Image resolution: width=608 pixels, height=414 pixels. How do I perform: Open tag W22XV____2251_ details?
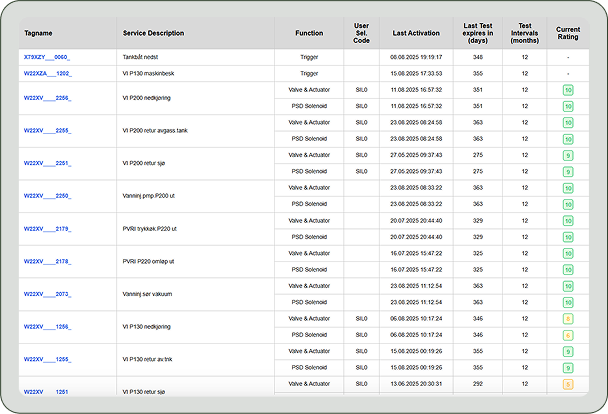47,163
